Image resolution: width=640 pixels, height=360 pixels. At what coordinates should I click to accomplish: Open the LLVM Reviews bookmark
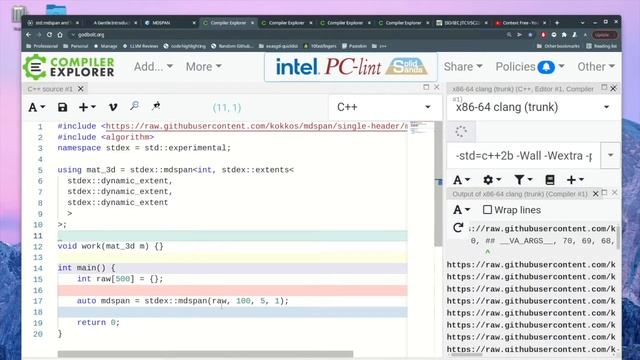tap(140, 46)
